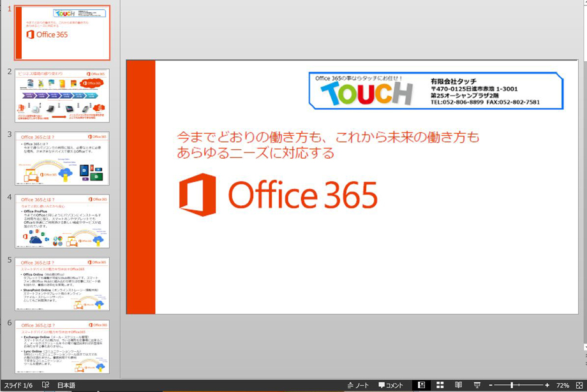Click the zoom in plus icon
The width and height of the screenshot is (587, 392).
[547, 386]
